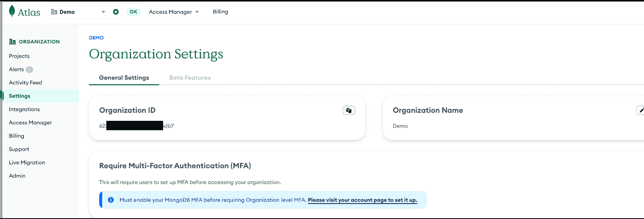Go to Projects in sidebar
The width and height of the screenshot is (644, 219).
click(x=19, y=56)
